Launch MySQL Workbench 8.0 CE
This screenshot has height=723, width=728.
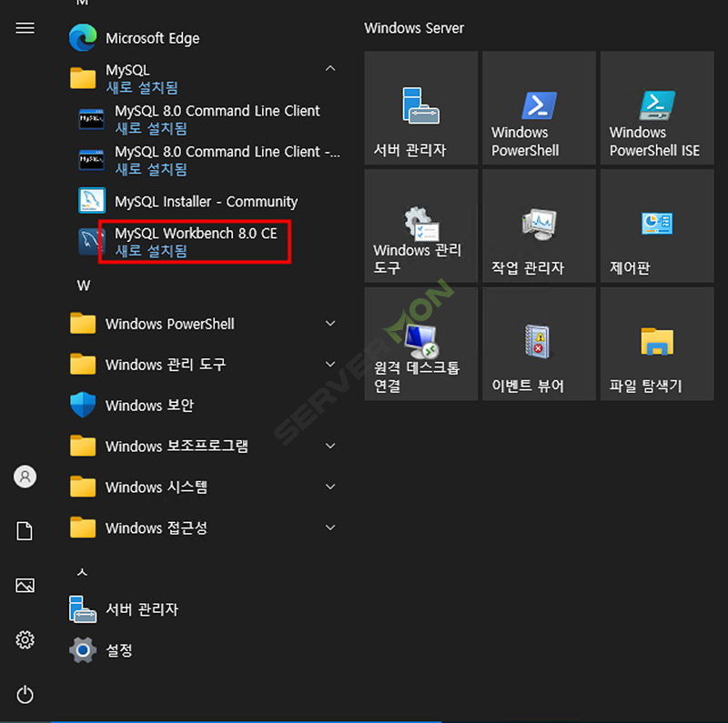(x=209, y=242)
